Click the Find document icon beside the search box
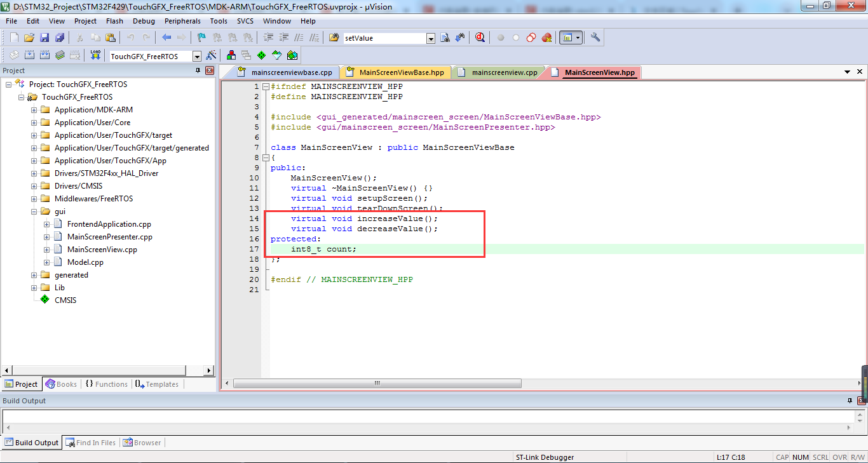The width and height of the screenshot is (868, 463). tap(445, 38)
